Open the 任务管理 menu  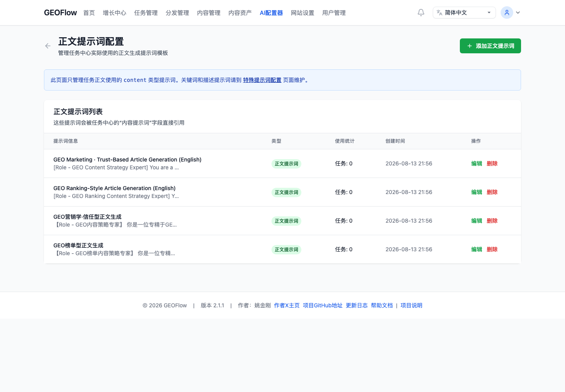146,13
